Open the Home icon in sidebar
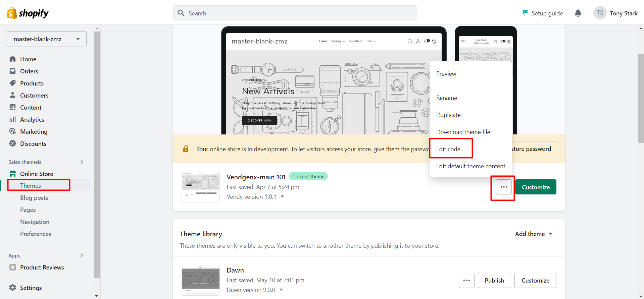 13,59
